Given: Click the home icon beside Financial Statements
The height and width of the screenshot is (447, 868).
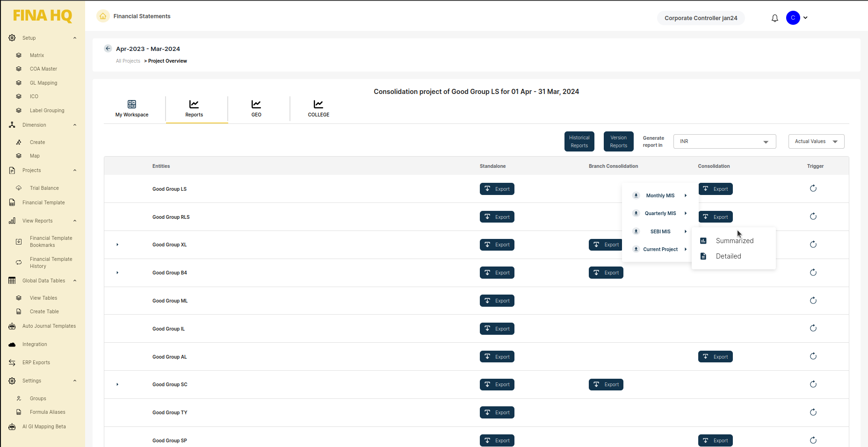Looking at the screenshot, I should [103, 16].
